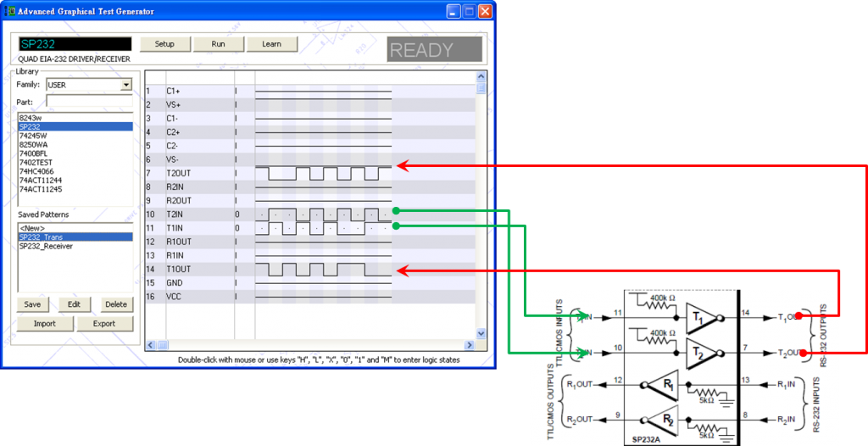Viewport: 868px width, 446px height.
Task: Click the horizontal scrollbar thumb
Action: (163, 345)
